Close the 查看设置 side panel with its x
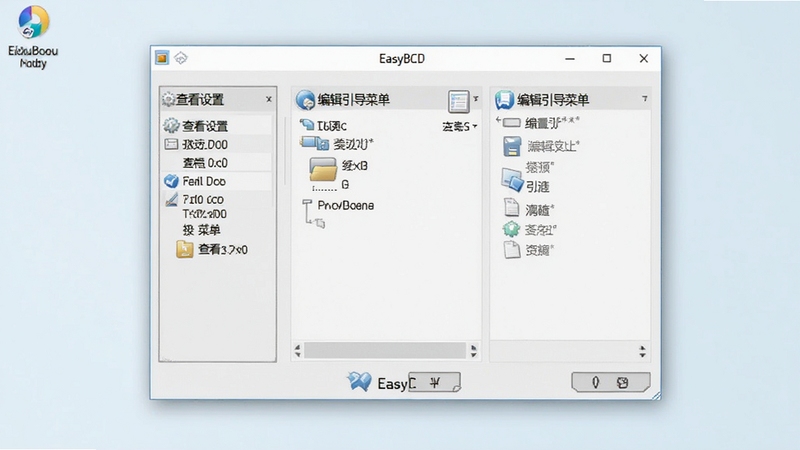The width and height of the screenshot is (800, 450). click(x=269, y=99)
